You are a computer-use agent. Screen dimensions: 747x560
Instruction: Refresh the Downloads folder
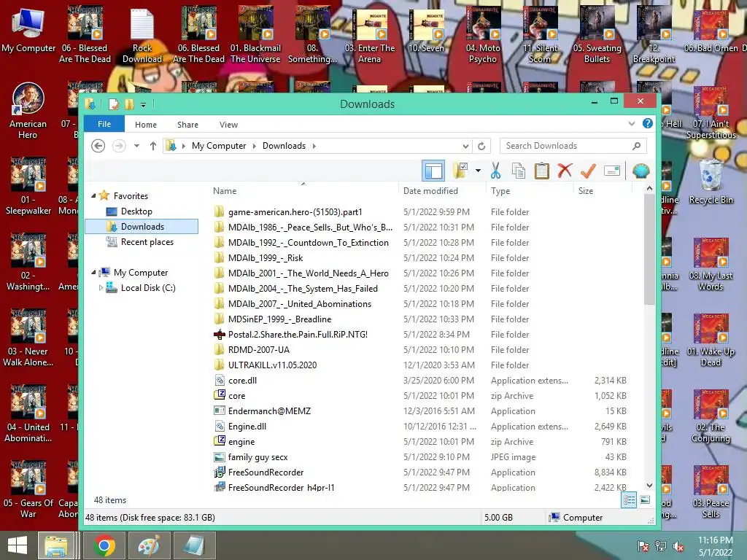click(481, 146)
